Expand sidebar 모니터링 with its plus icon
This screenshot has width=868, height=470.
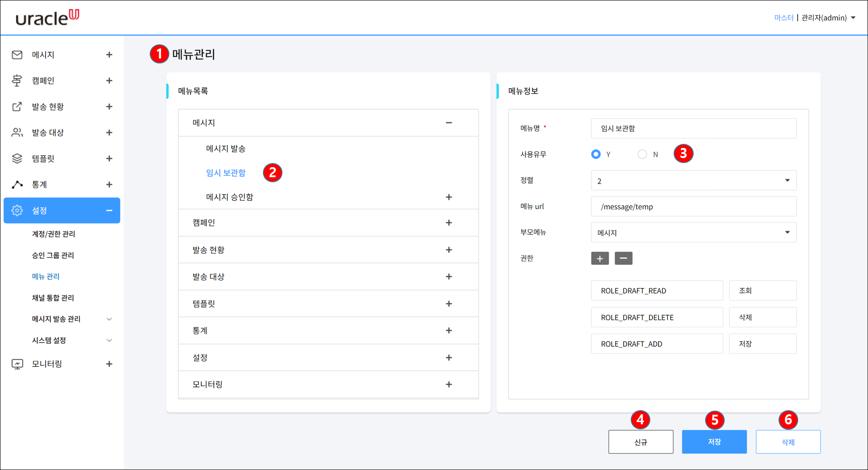pos(109,364)
